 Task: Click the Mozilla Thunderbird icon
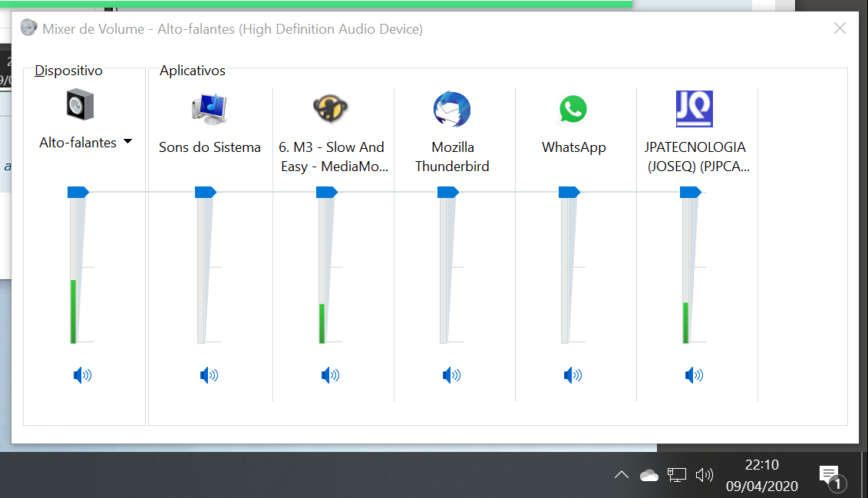pos(452,109)
